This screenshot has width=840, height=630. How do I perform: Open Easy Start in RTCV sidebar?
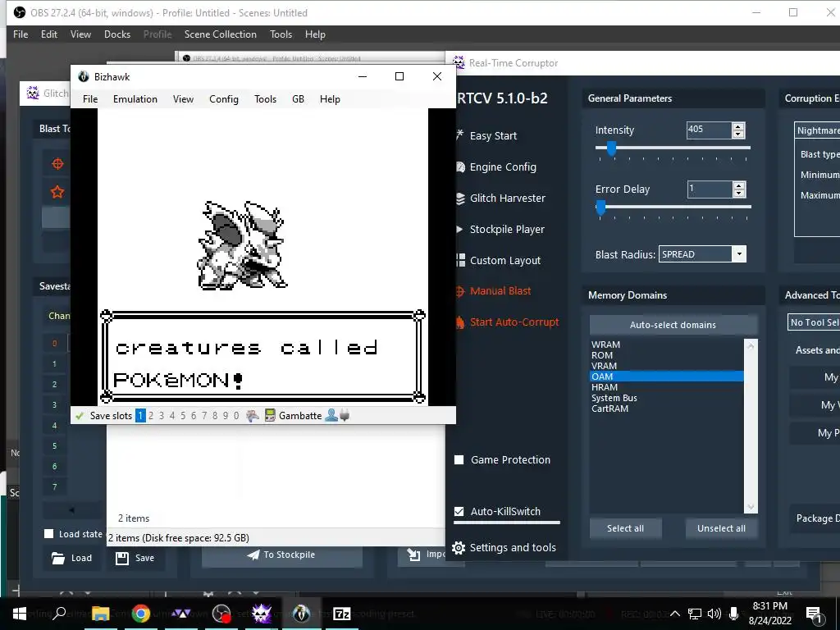click(x=487, y=135)
